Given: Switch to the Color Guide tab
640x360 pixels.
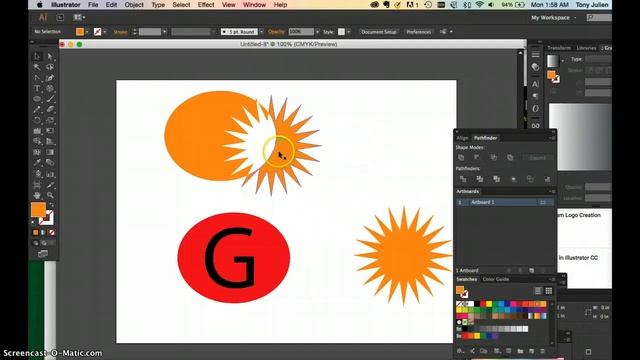Looking at the screenshot, I should (496, 279).
